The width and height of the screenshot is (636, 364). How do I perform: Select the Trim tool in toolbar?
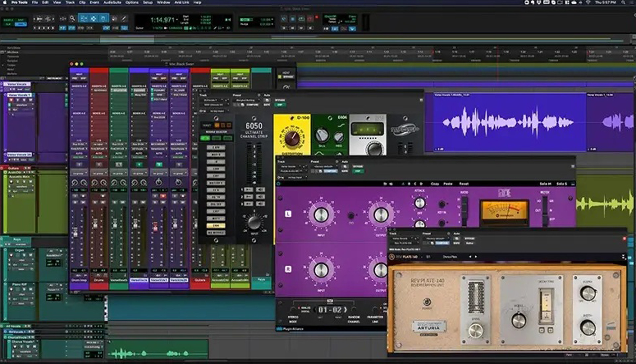pos(84,19)
